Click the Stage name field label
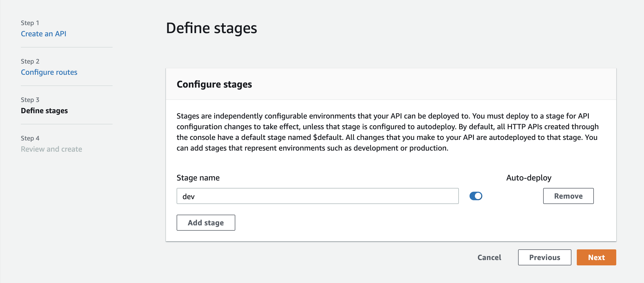This screenshot has width=644, height=283. click(x=198, y=178)
